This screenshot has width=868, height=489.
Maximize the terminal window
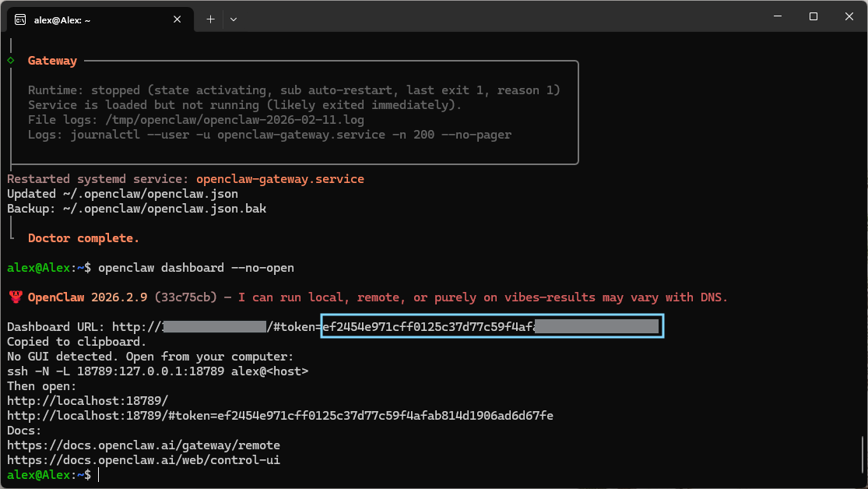coord(813,16)
